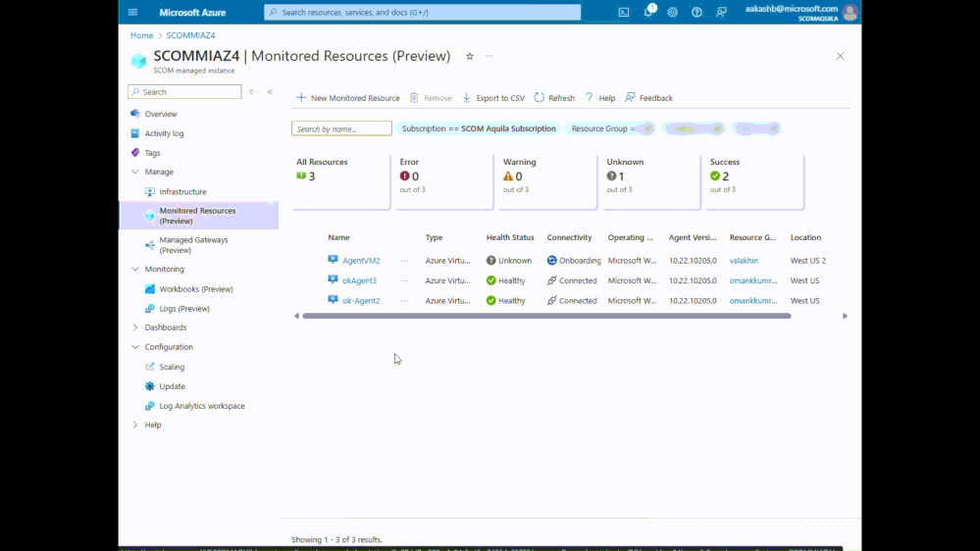Open the help question mark in top bar
This screenshot has height=551, width=980.
coord(696,12)
